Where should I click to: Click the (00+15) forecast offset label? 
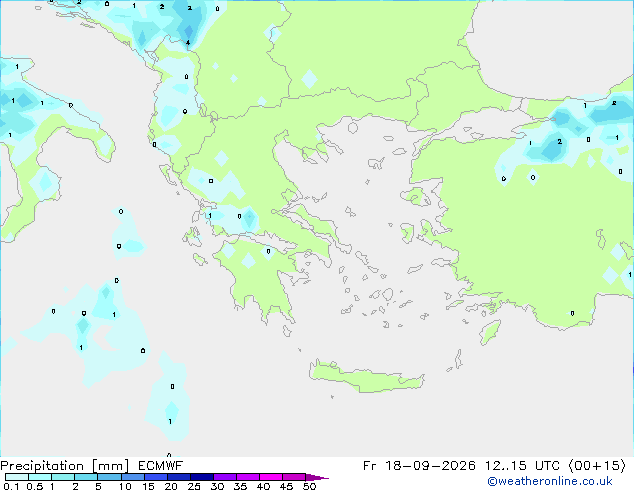pos(597,466)
